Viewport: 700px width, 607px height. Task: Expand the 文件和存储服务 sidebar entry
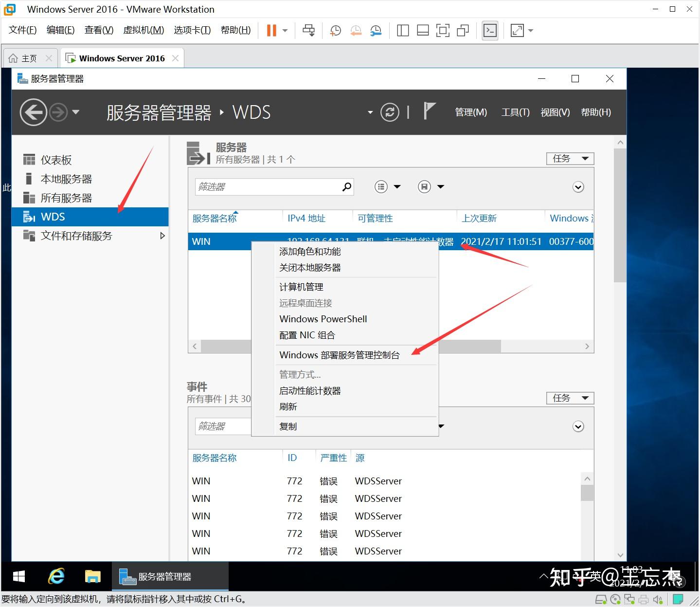[162, 236]
